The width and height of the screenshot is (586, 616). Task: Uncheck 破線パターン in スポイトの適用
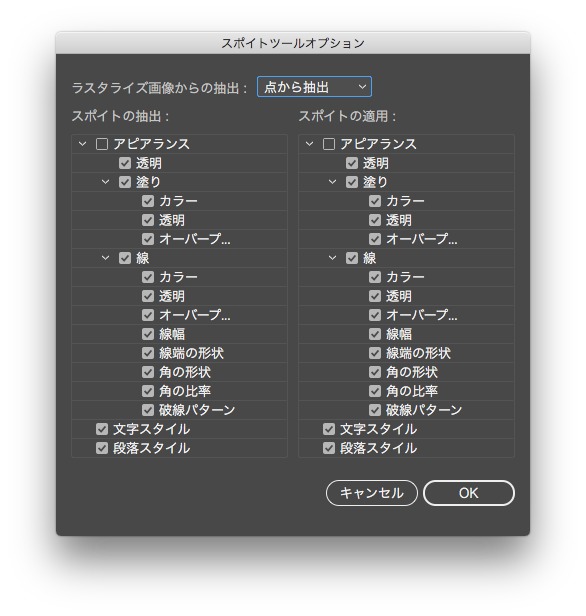click(375, 410)
